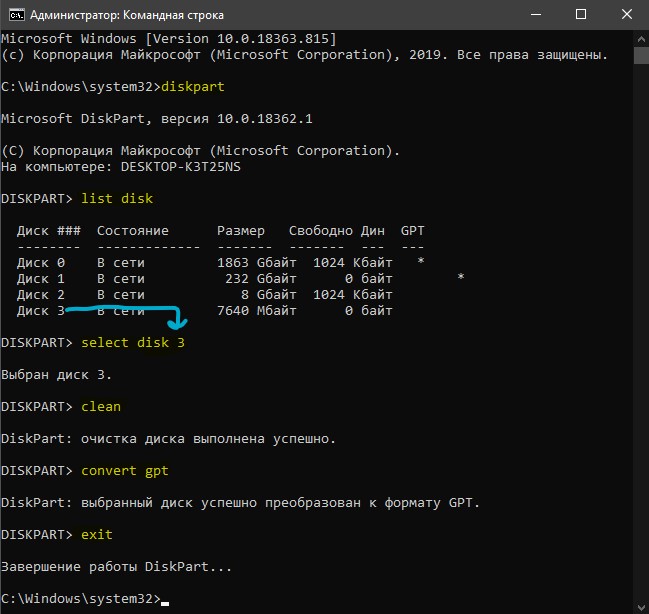
Task: Click the 'Состояние' column header
Action: (x=132, y=231)
